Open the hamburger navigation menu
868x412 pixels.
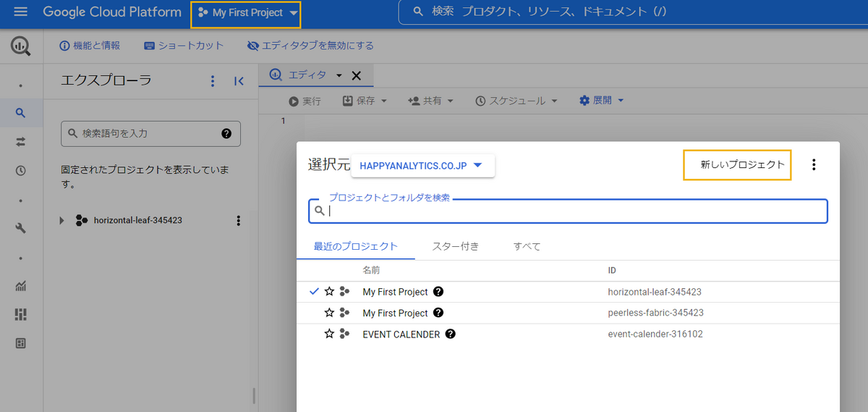tap(20, 12)
